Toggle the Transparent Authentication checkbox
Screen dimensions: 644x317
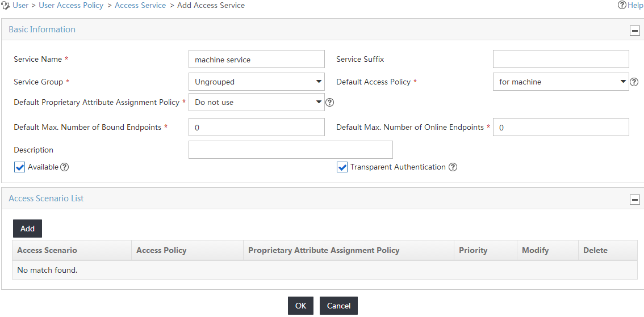pyautogui.click(x=342, y=167)
